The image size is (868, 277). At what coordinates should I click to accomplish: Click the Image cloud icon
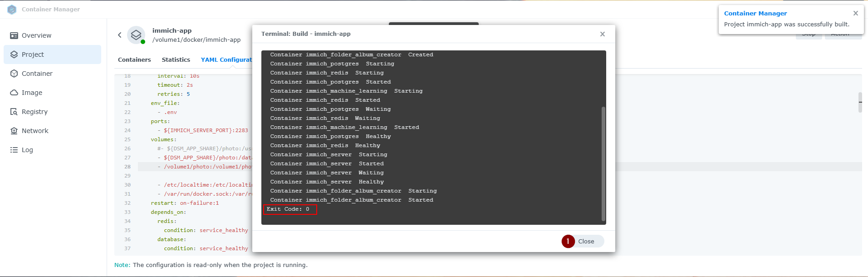(14, 93)
